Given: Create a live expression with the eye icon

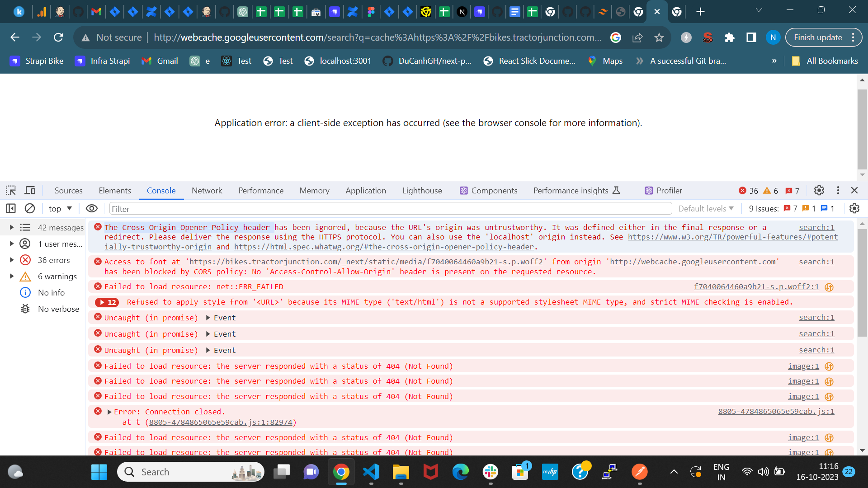Looking at the screenshot, I should tap(92, 208).
